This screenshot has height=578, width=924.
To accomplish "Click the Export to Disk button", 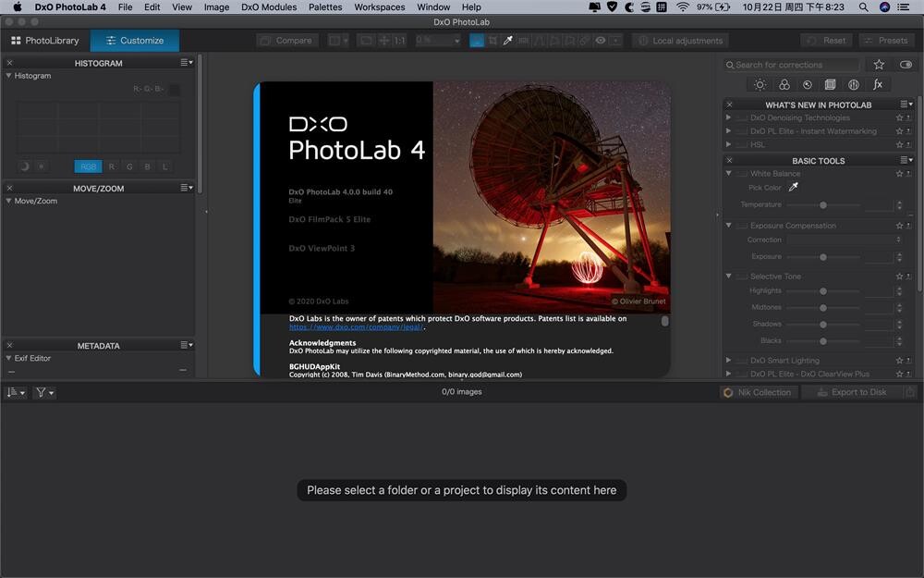I will point(852,392).
